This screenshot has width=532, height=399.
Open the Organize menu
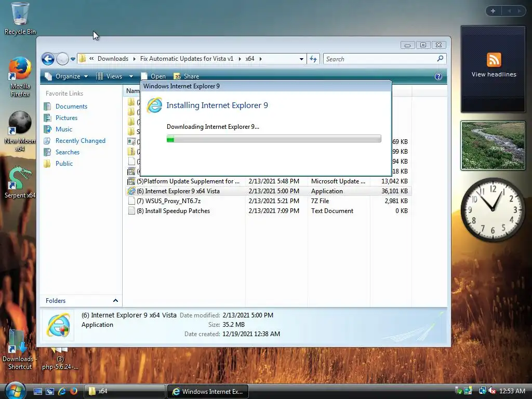point(66,76)
